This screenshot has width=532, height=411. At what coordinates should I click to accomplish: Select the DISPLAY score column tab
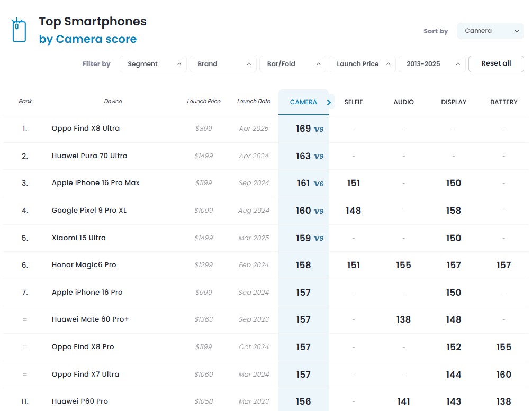(x=454, y=102)
